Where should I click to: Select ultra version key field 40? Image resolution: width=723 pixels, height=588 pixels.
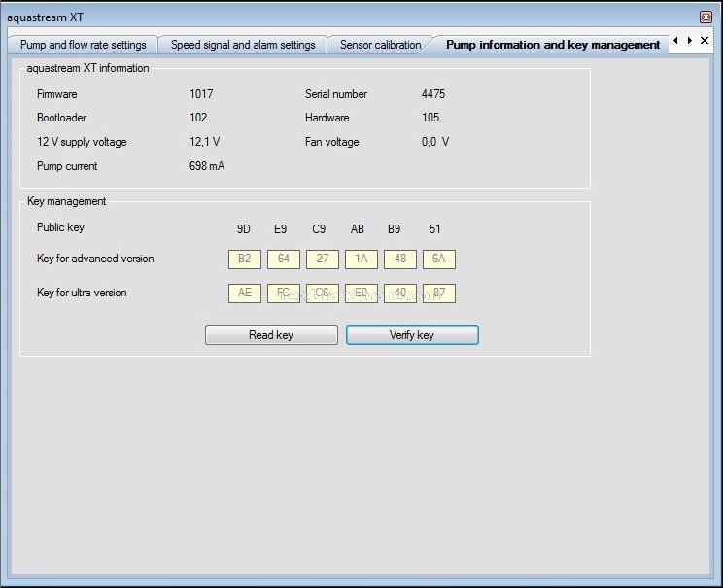[x=400, y=293]
